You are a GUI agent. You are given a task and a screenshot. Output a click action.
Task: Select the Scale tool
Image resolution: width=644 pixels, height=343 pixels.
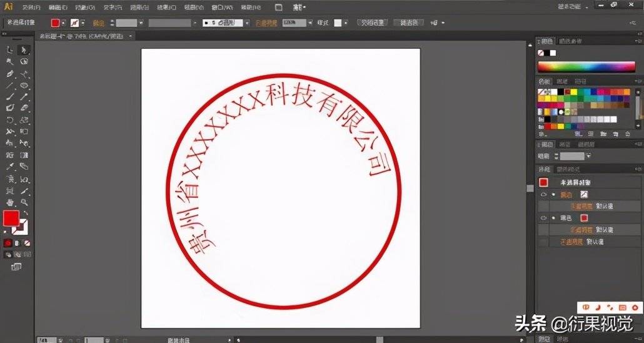24,120
